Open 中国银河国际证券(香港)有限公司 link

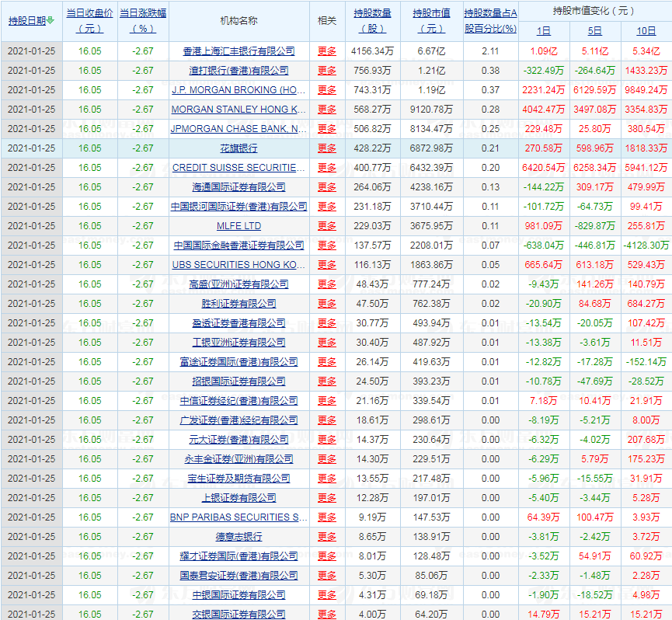tap(239, 207)
